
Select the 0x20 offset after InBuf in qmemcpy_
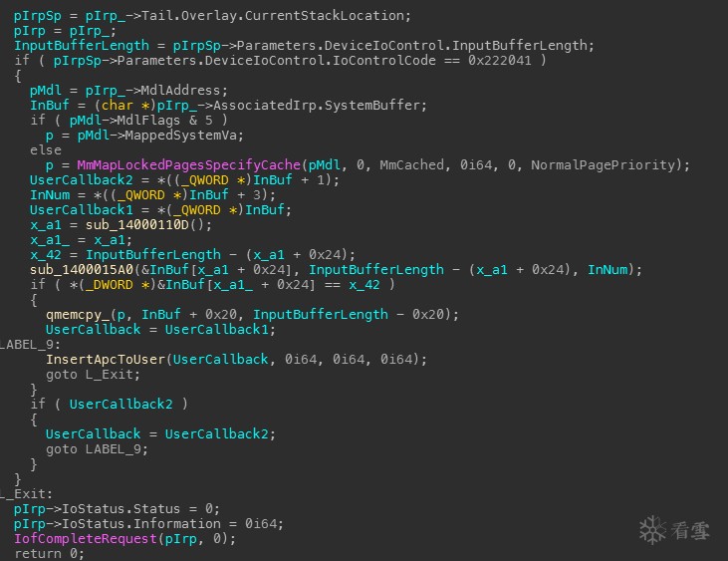pos(221,315)
